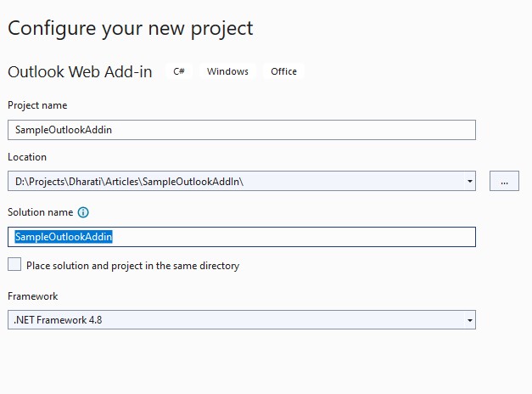Click the Solution name info icon
The width and height of the screenshot is (532, 394).
[83, 212]
